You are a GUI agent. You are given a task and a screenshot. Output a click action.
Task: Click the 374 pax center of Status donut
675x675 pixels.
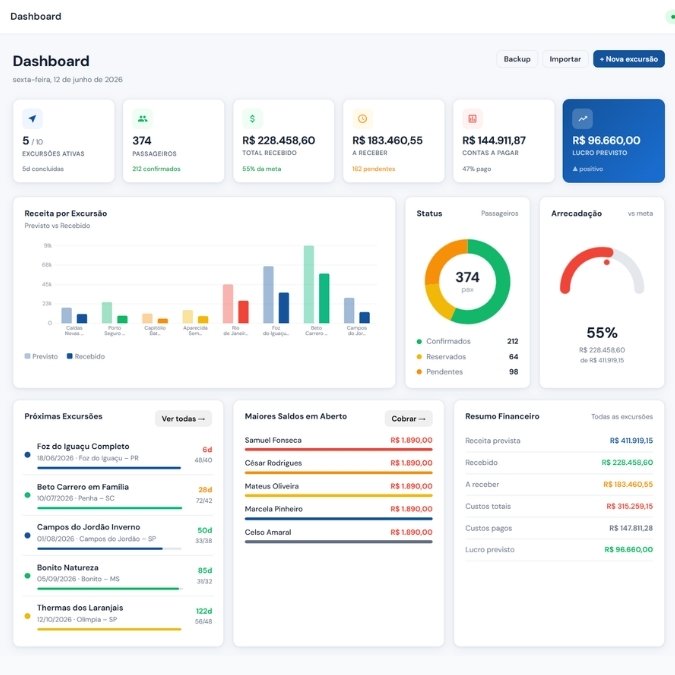(468, 281)
